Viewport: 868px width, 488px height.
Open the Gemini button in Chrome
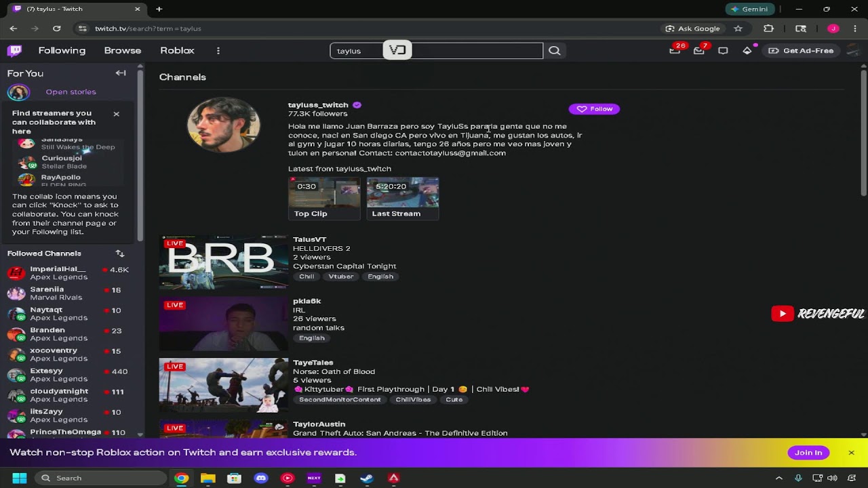(750, 9)
